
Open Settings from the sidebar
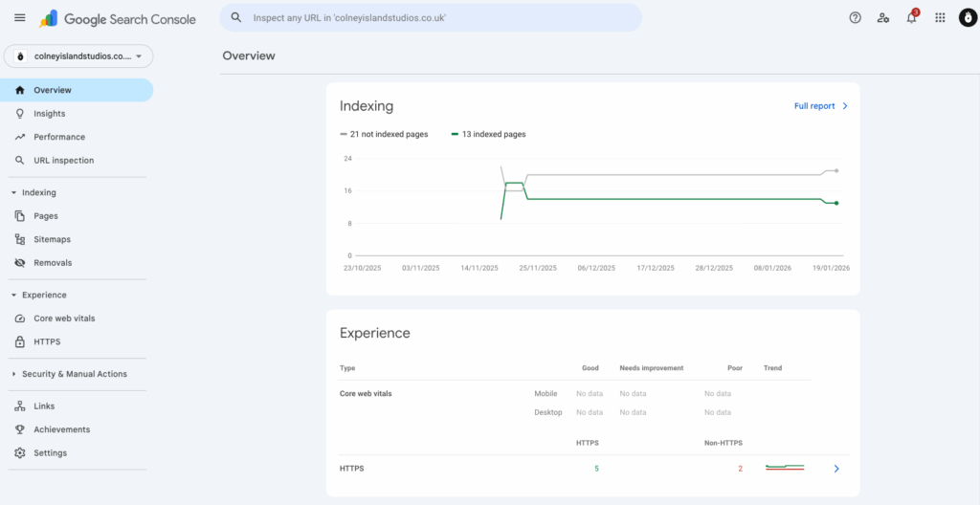[50, 453]
